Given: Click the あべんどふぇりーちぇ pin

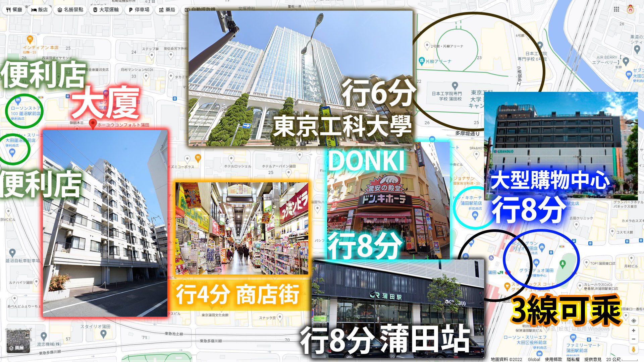Looking at the screenshot, I should (14, 298).
